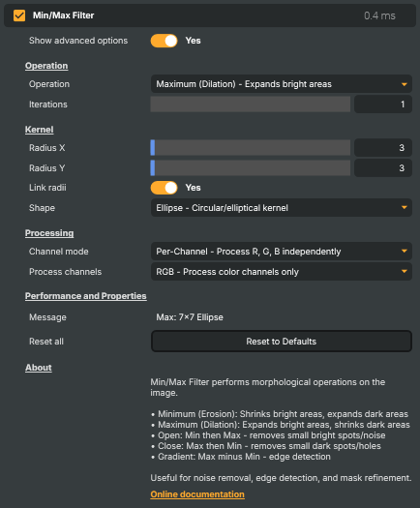The height and width of the screenshot is (508, 420).
Task: Click the Iterations slider bar
Action: [x=251, y=105]
